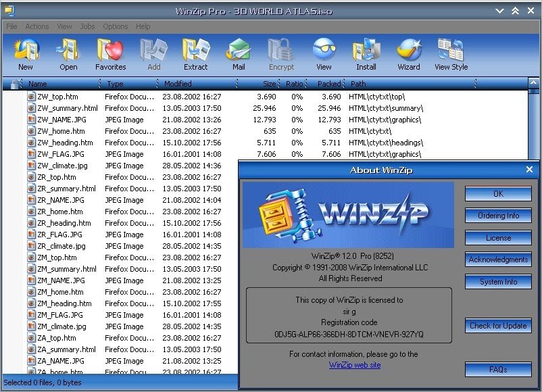Click the file icon of ZW_top.htm
Image resolution: width=542 pixels, height=392 pixels.
click(32, 97)
